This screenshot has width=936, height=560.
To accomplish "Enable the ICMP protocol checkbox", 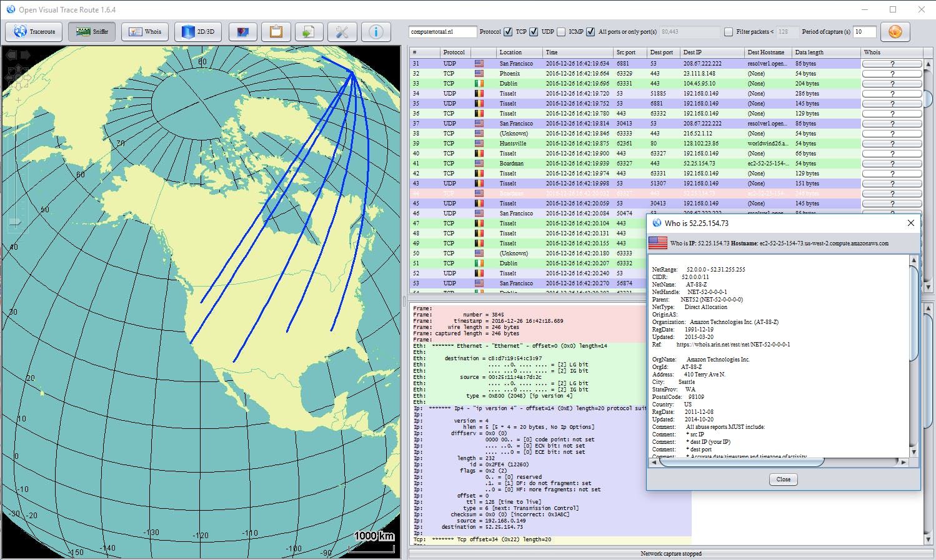I will [561, 32].
